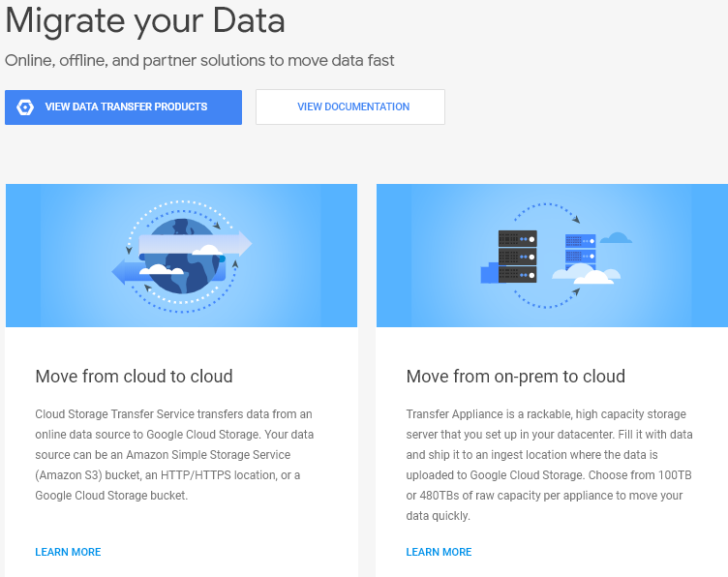
Task: Select the 'Move from on-prem to cloud' heading
Action: click(515, 377)
